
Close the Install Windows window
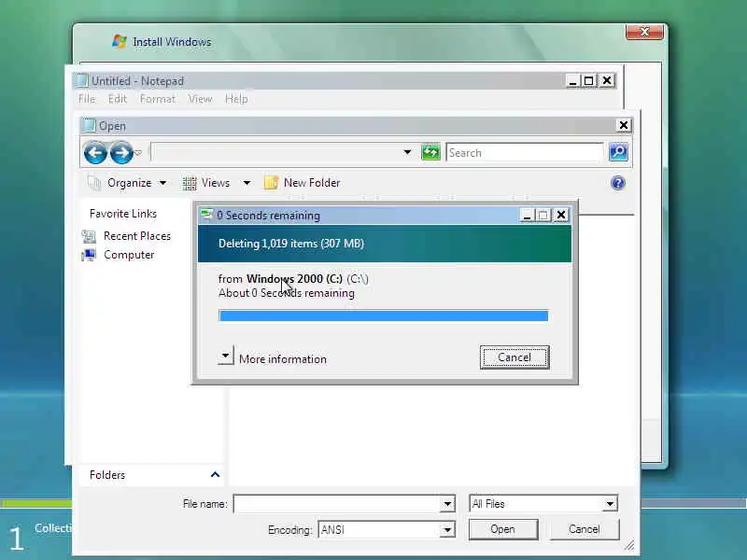tap(644, 32)
